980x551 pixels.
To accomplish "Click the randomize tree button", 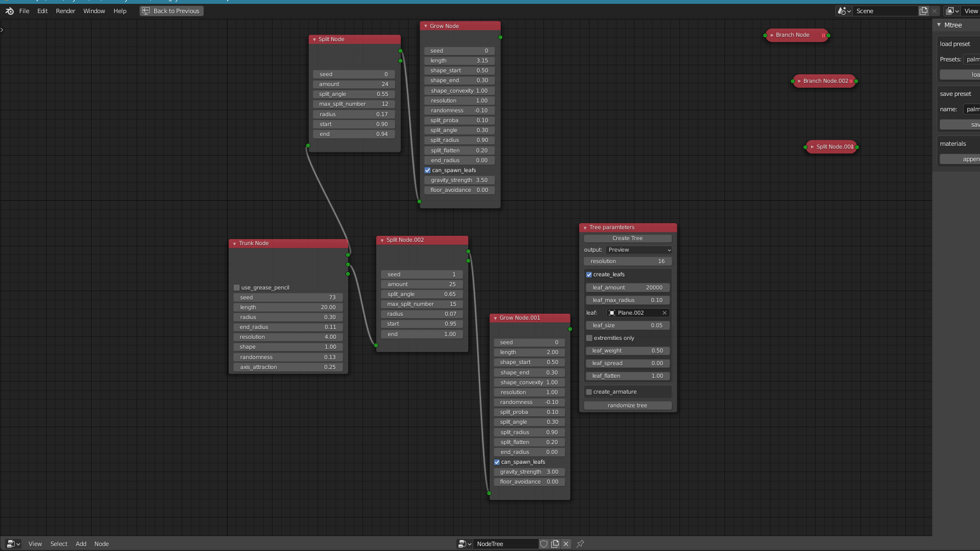I will pos(627,405).
